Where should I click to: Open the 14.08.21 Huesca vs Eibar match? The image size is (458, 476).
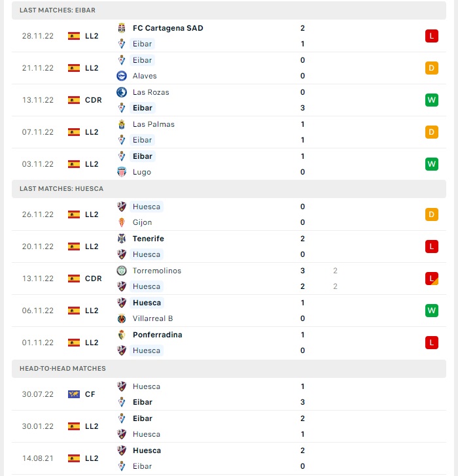pos(229,458)
